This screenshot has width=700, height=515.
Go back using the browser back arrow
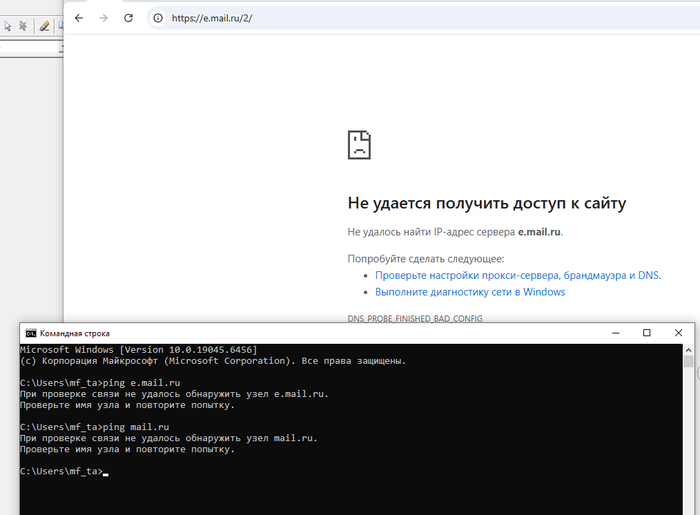[79, 18]
